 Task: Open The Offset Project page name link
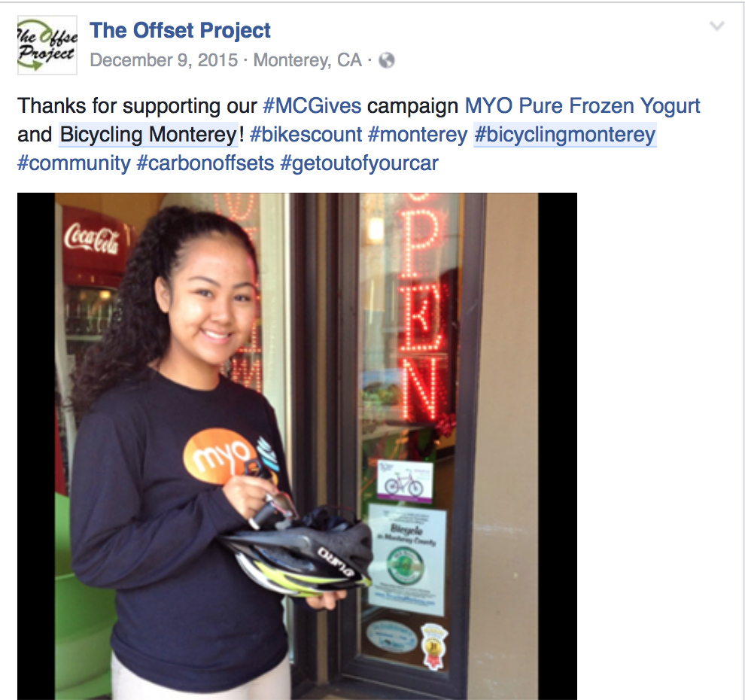[x=180, y=30]
